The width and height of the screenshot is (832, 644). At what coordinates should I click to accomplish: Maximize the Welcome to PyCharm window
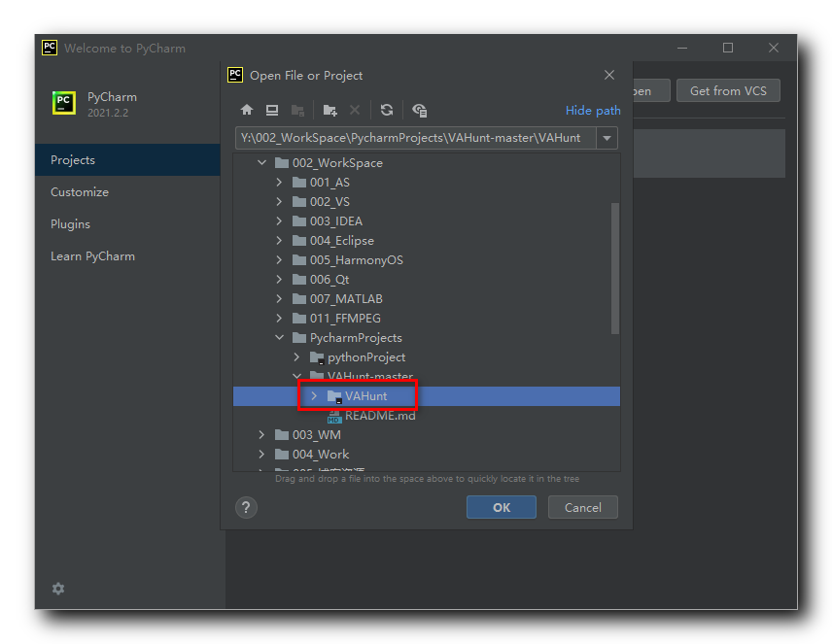click(x=728, y=48)
